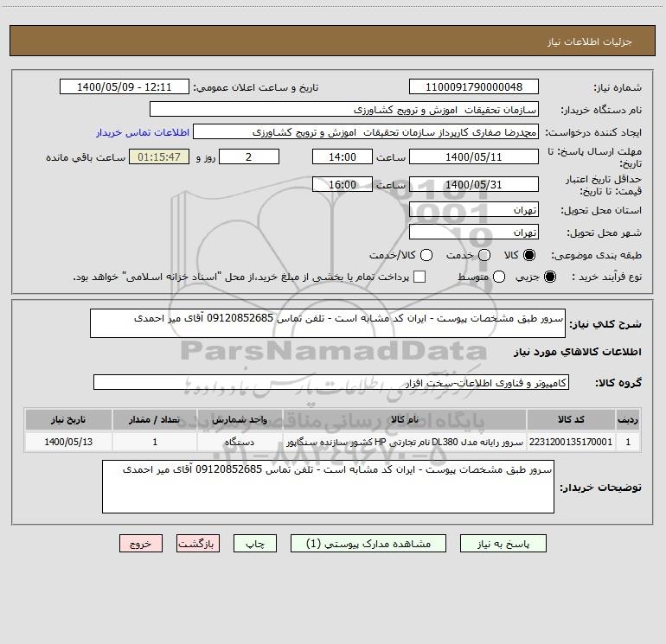Click the validity time field 16:00
This screenshot has width=666, height=644.
click(343, 184)
